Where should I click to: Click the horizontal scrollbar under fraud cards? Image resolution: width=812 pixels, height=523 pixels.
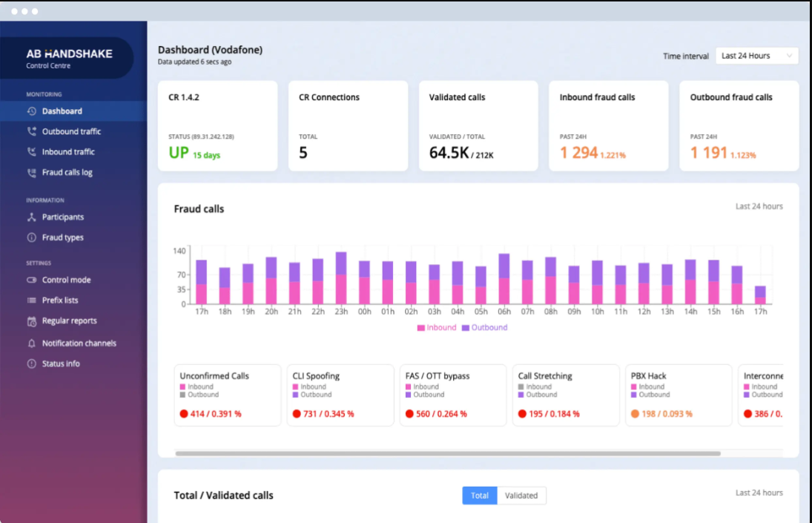(x=448, y=453)
